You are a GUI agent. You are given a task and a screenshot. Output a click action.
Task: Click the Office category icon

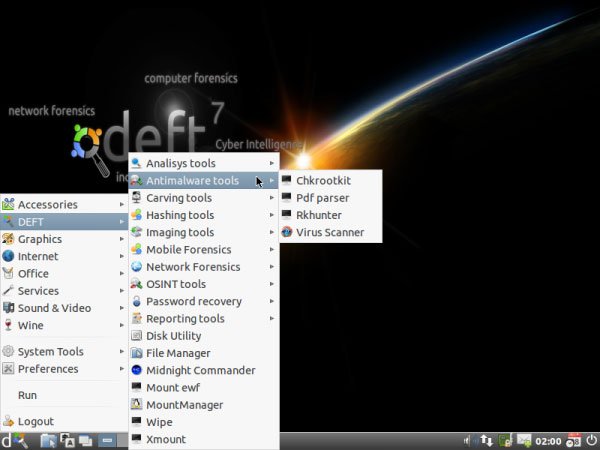[8, 273]
